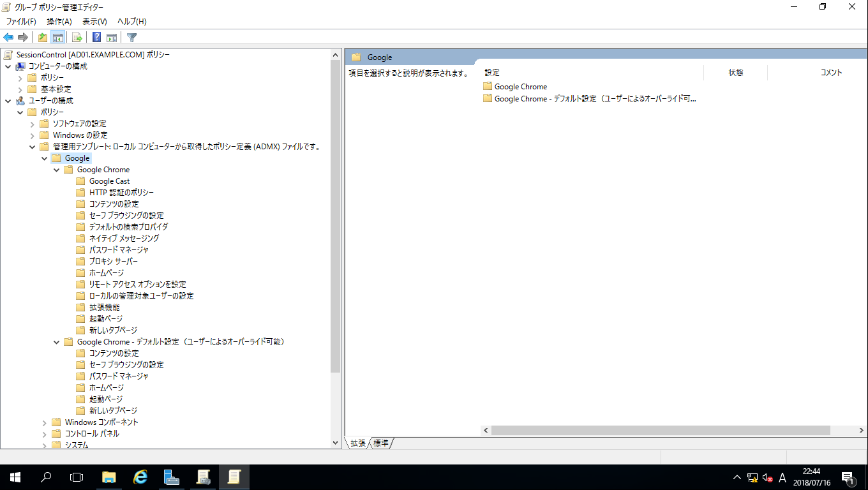Click the blue Back arrow in the toolbar

point(8,38)
